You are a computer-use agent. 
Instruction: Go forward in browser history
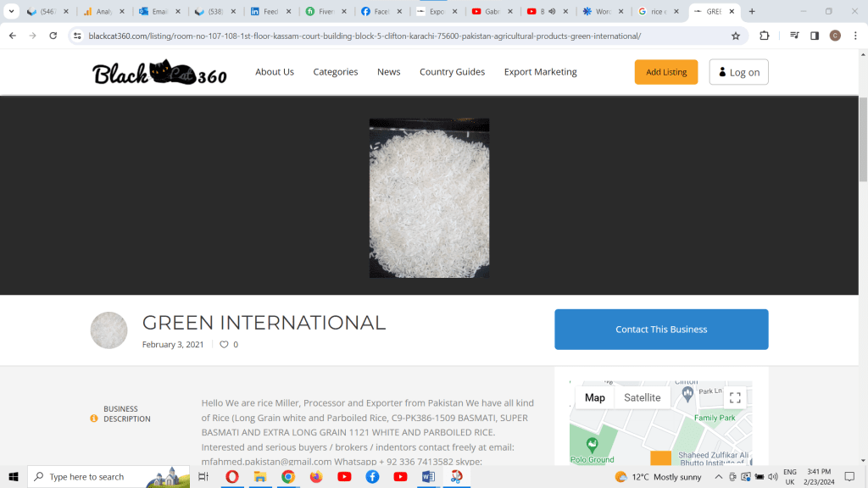coord(33,36)
